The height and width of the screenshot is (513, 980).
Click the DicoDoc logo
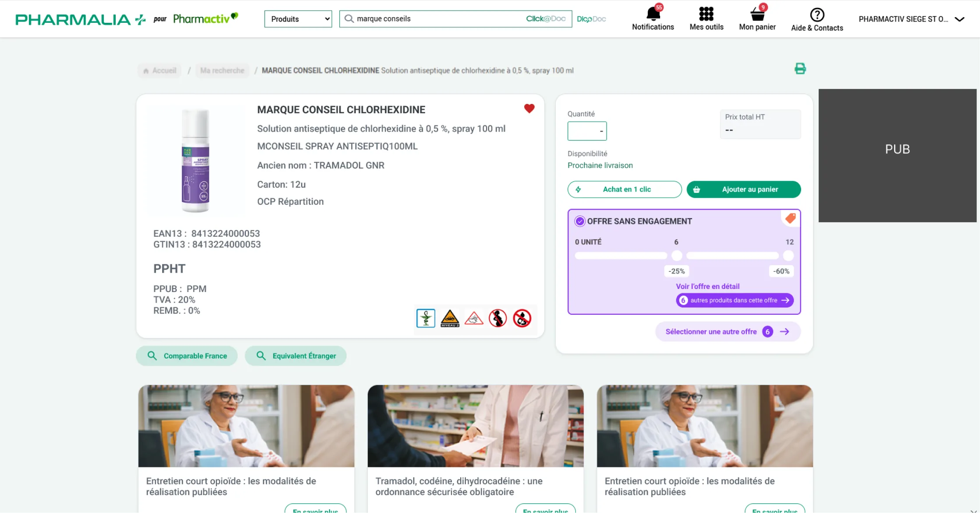(591, 19)
